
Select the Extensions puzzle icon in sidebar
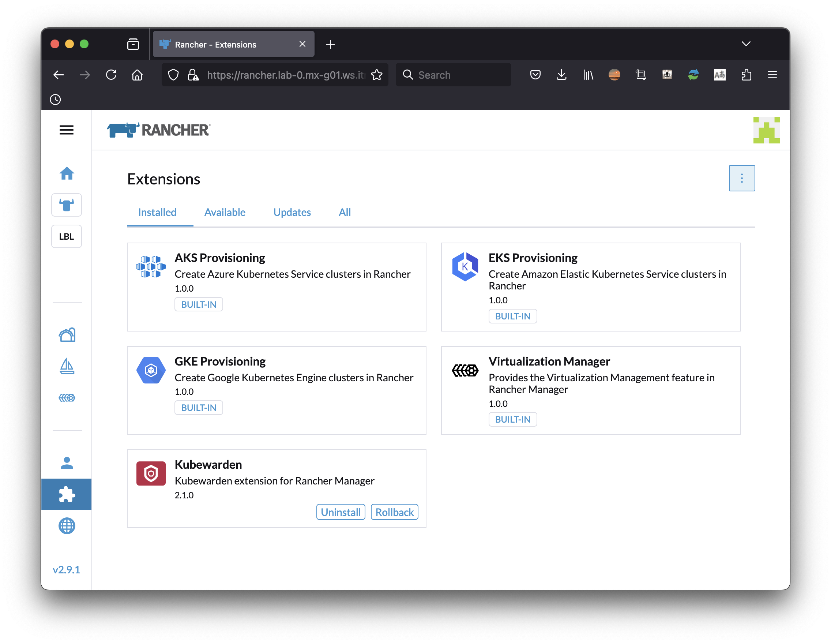(67, 494)
